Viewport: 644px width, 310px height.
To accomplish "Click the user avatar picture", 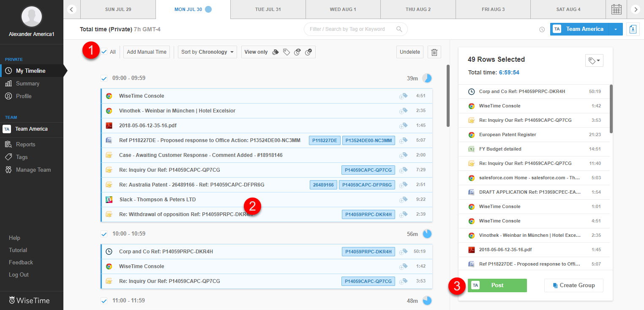I will coord(32,16).
